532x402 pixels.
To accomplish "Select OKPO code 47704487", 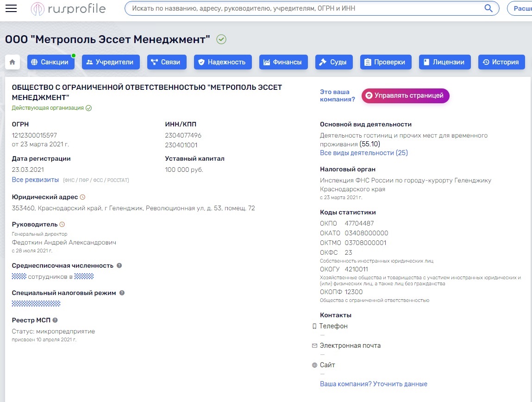I will [359, 224].
